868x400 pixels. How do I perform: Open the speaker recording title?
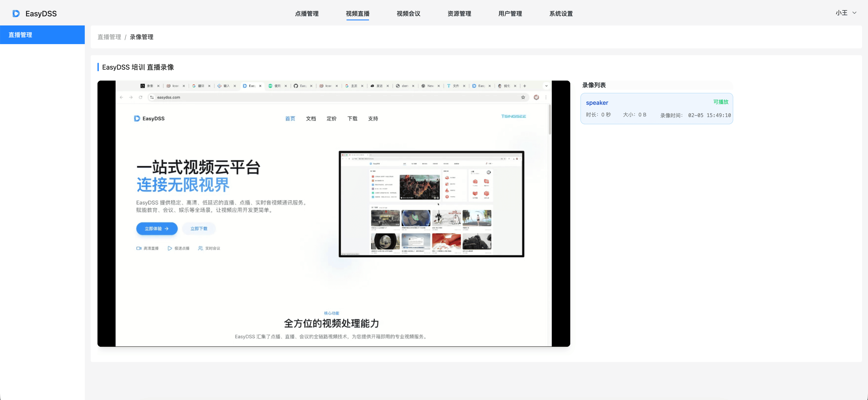597,102
